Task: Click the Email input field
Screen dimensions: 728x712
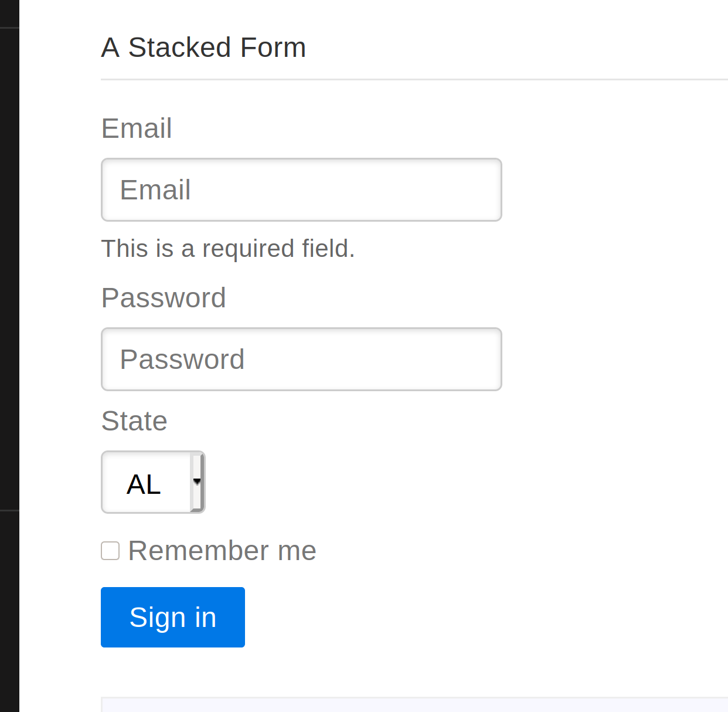Action: tap(301, 189)
